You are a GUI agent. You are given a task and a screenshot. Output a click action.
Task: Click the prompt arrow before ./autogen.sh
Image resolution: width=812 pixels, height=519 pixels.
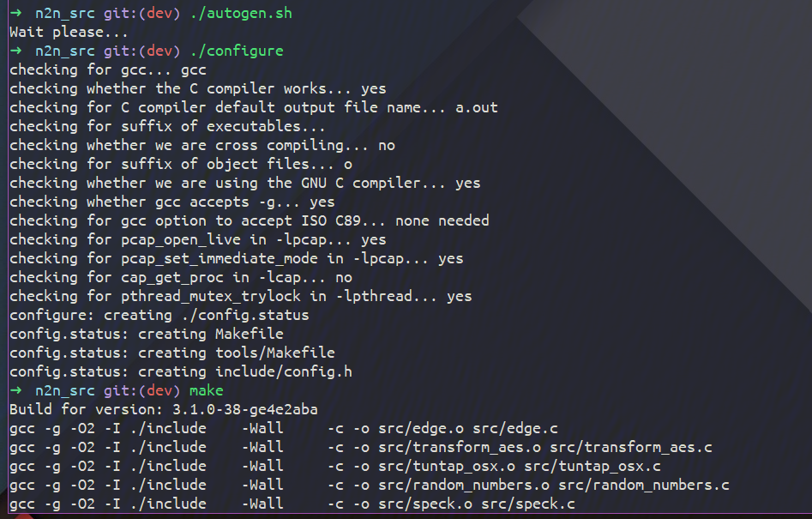(16, 13)
